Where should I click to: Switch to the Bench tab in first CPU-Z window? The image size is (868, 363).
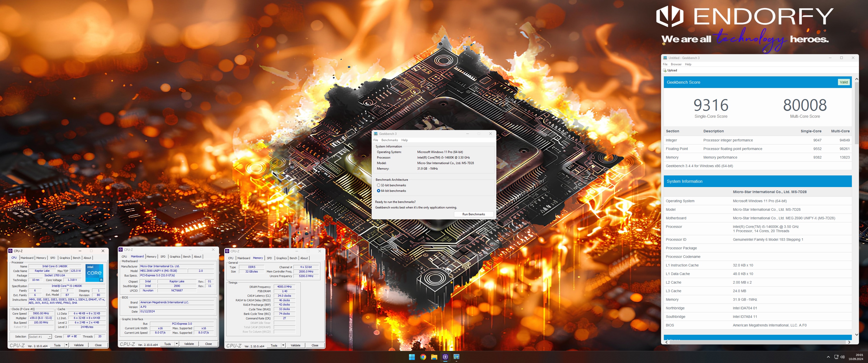pyautogui.click(x=76, y=258)
